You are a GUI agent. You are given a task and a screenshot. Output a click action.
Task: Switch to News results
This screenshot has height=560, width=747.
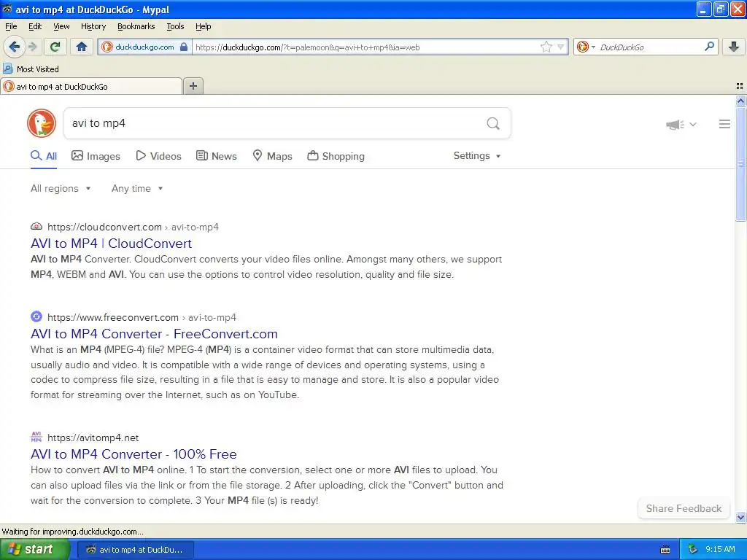point(216,156)
